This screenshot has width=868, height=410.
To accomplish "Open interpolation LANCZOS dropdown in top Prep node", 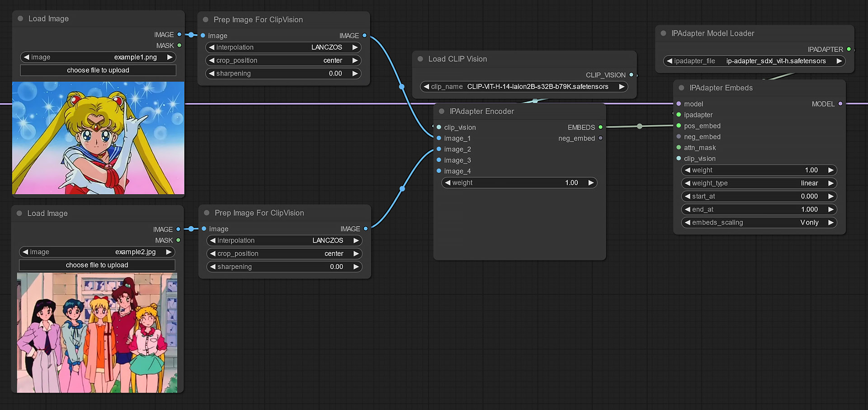I will click(x=283, y=47).
